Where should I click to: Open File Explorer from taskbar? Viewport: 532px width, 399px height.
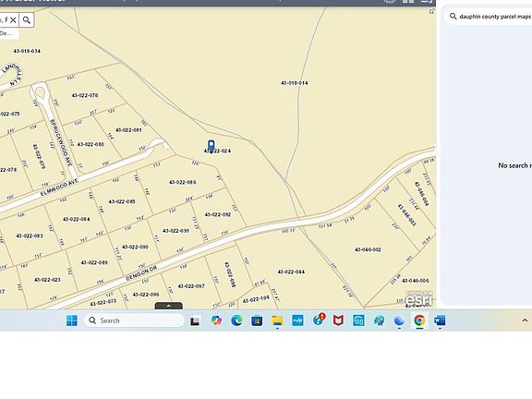[277, 320]
